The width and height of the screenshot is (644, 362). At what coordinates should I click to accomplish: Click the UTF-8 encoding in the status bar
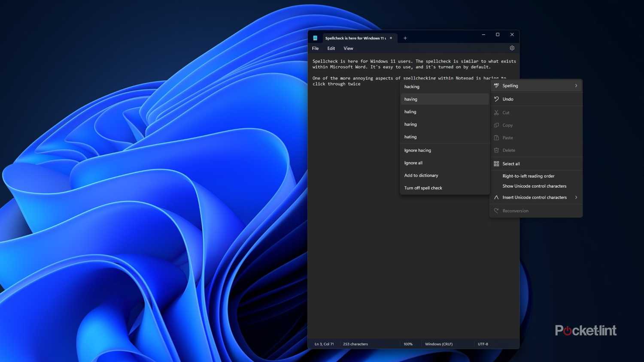(483, 344)
